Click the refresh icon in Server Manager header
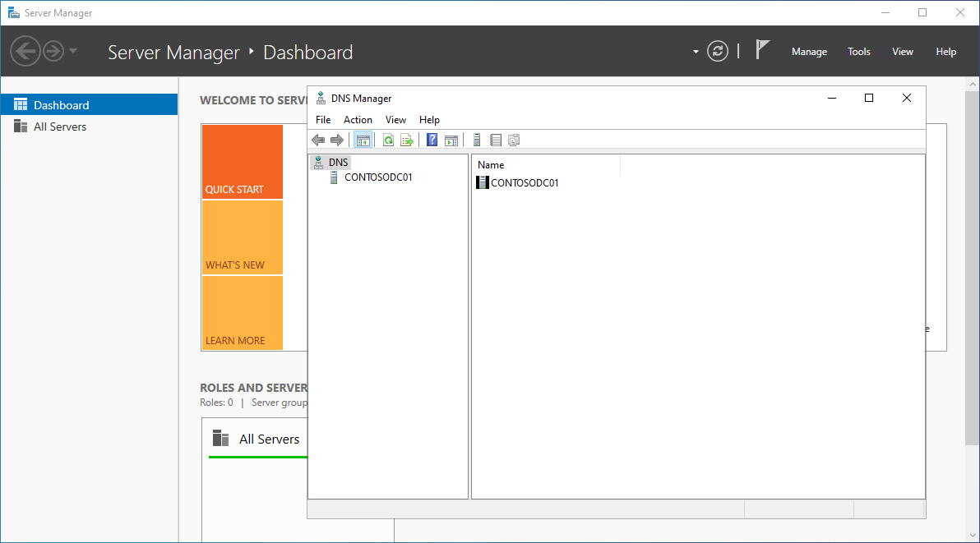 (x=717, y=51)
